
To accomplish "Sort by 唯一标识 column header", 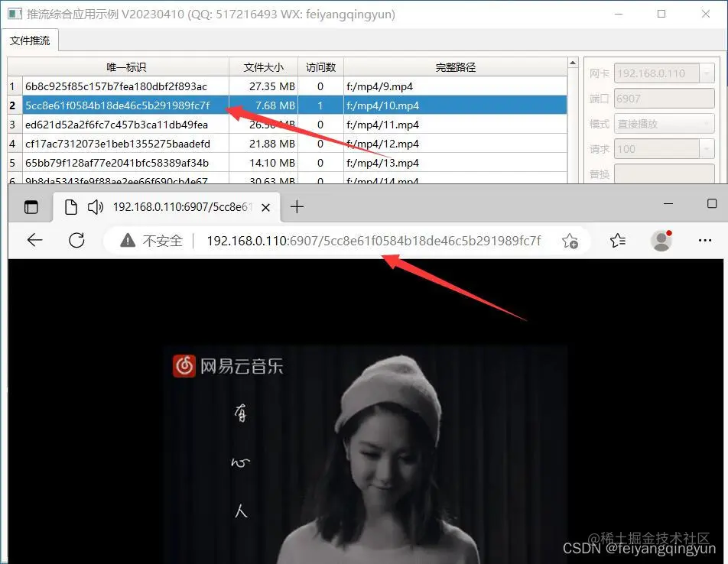I will click(126, 67).
